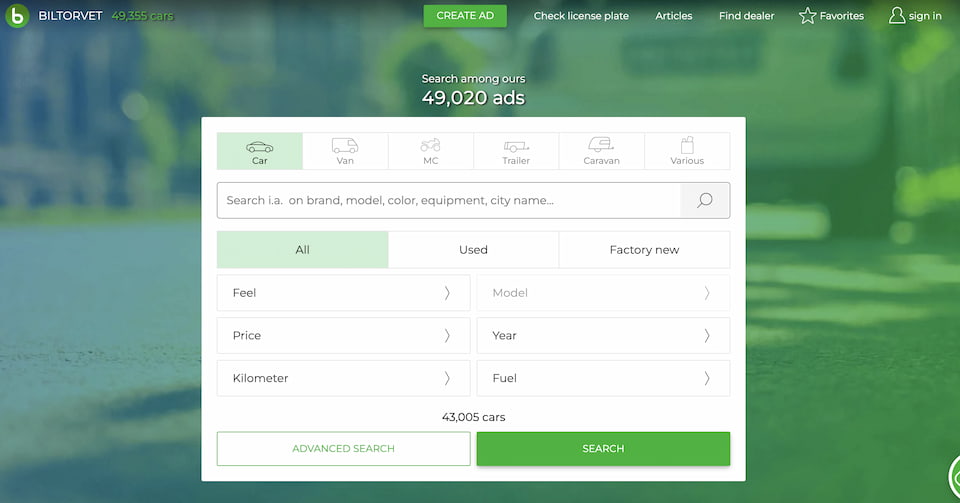The image size is (960, 503).
Task: Select the All condition filter
Action: click(302, 250)
